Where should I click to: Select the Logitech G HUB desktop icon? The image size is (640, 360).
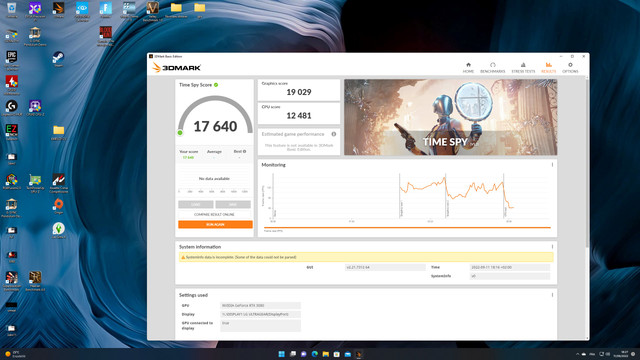pyautogui.click(x=11, y=108)
